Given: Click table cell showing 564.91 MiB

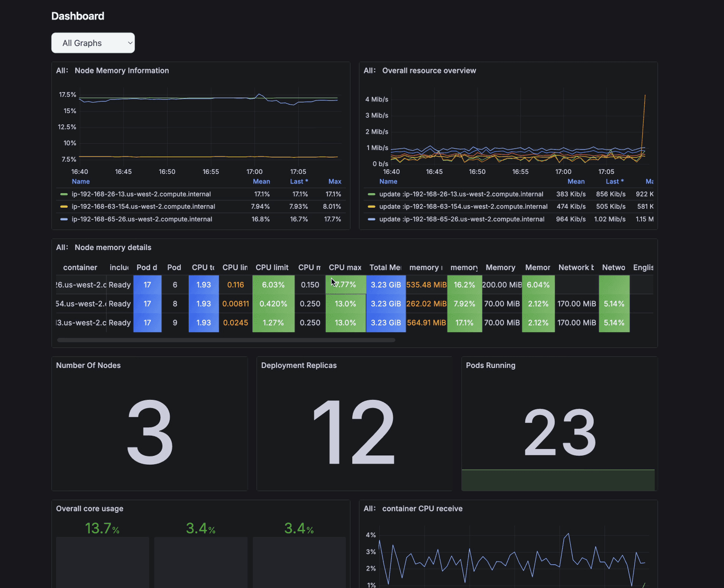Looking at the screenshot, I should coord(427,323).
